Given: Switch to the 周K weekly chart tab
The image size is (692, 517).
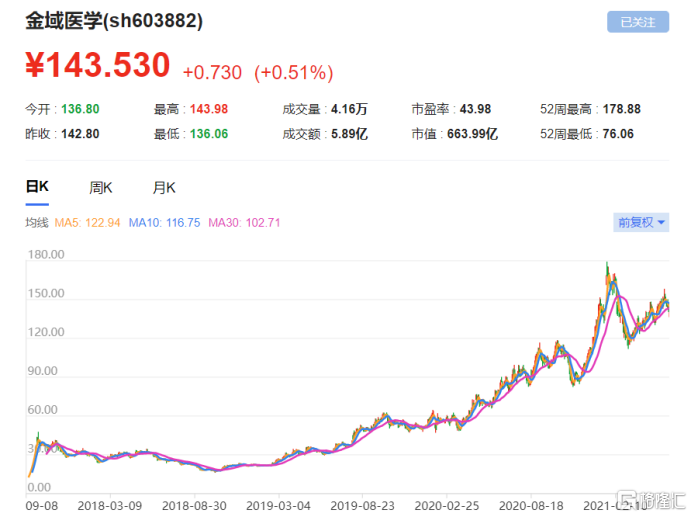Looking at the screenshot, I should (x=101, y=188).
